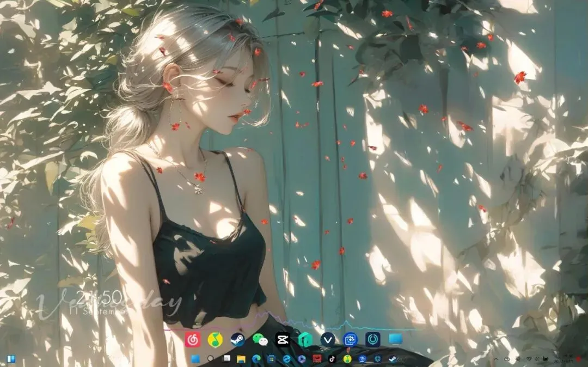The height and width of the screenshot is (367, 588).
Task: Open the dark power-symbol app in dock
Action: coord(373,340)
